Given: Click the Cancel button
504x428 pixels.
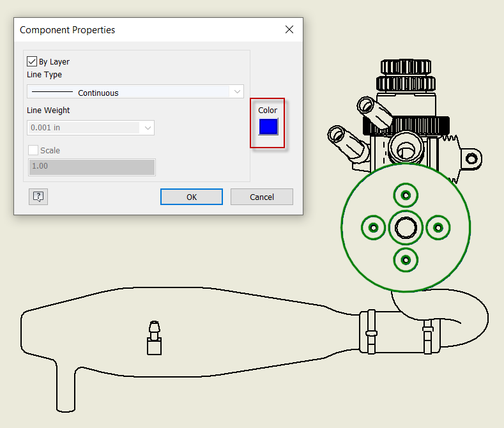Looking at the screenshot, I should 262,197.
